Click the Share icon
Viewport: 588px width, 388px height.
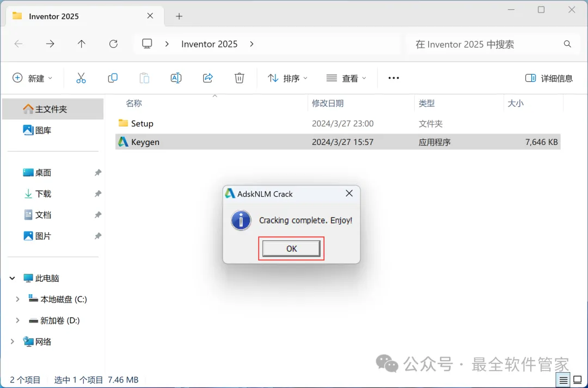pyautogui.click(x=208, y=78)
